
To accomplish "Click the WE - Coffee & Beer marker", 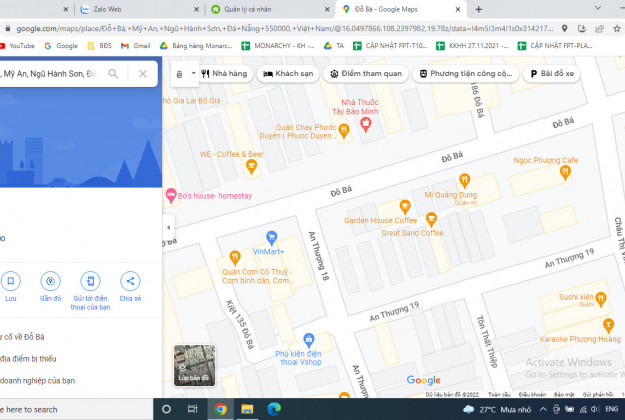I will (x=251, y=166).
